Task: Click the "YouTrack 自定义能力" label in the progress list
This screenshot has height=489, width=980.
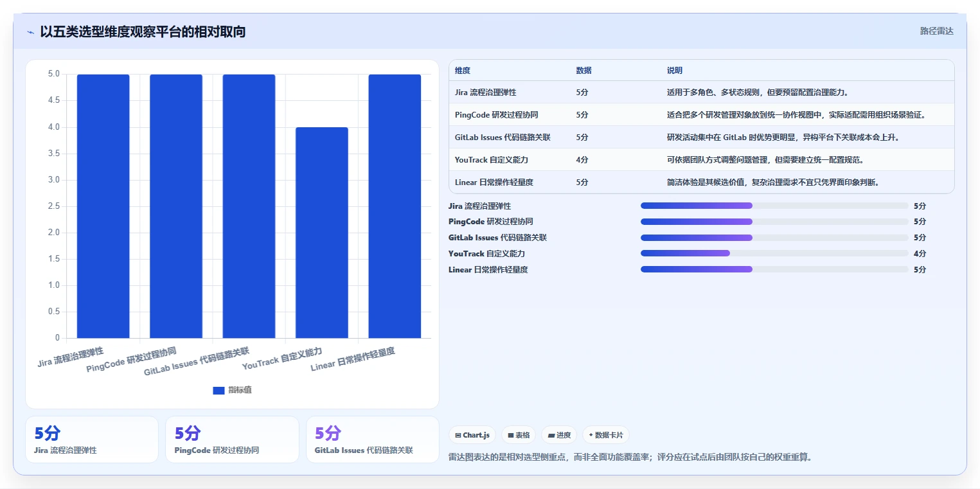Action: [x=487, y=254]
